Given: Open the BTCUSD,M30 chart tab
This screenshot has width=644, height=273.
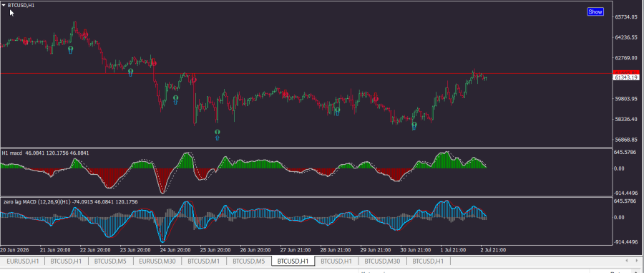Looking at the screenshot, I should [382, 261].
